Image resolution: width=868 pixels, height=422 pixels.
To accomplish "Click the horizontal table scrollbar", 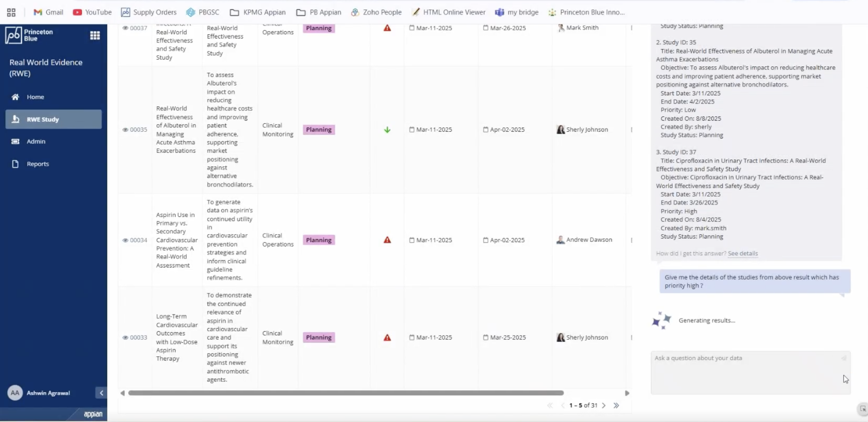I will [345, 393].
